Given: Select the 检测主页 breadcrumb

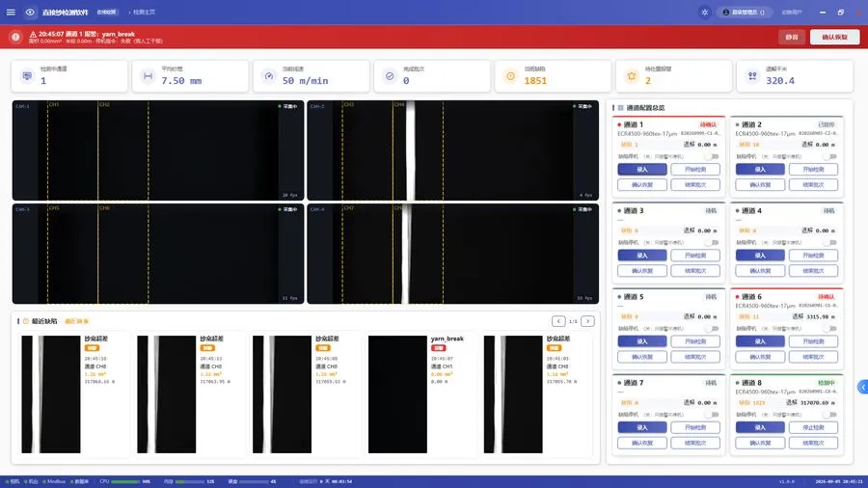Looking at the screenshot, I should [144, 13].
